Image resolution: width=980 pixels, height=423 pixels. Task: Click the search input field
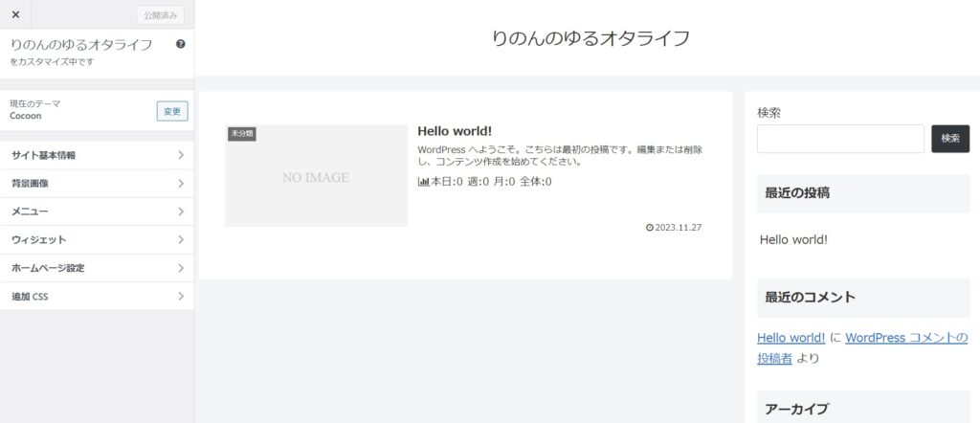pos(840,139)
